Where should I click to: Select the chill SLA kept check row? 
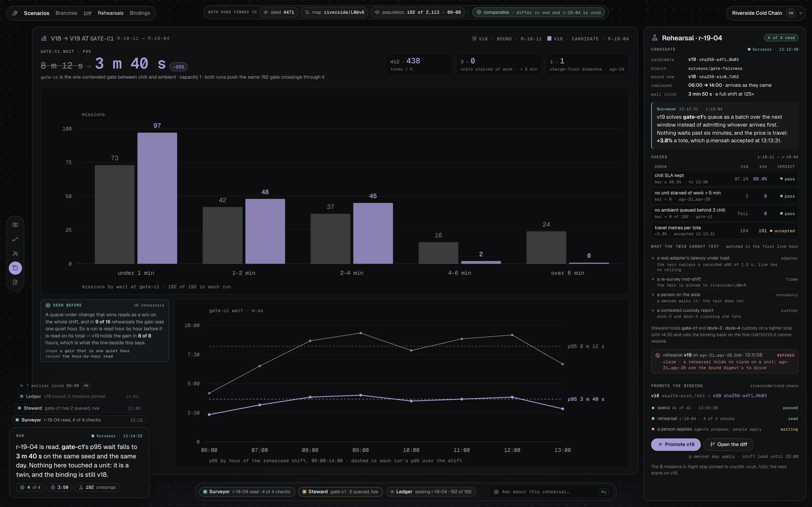click(724, 179)
